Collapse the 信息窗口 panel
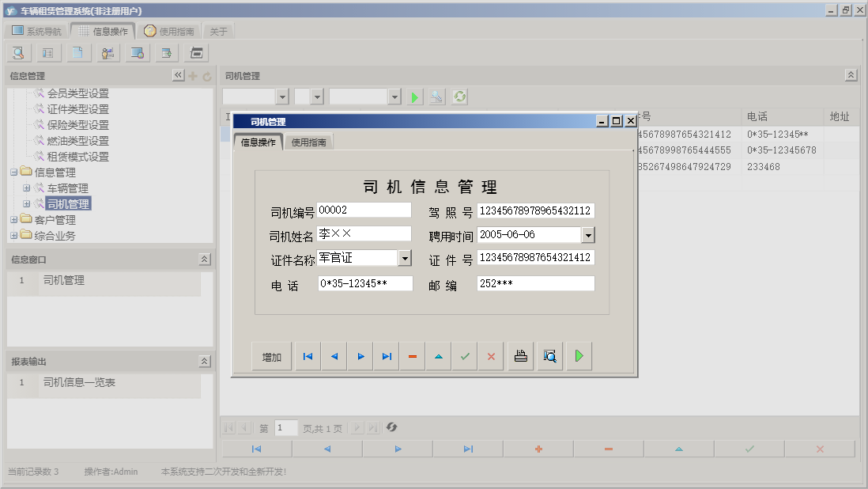Image resolution: width=868 pixels, height=489 pixels. tap(205, 260)
